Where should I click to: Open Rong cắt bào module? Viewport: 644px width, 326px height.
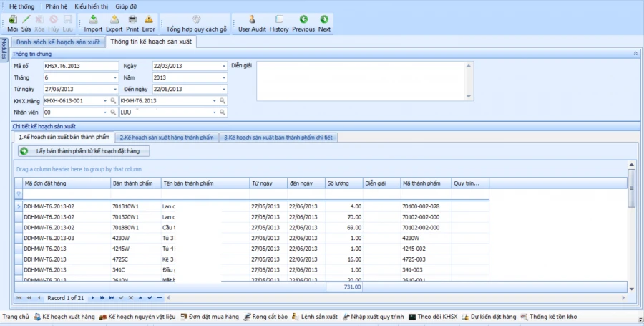(265, 317)
